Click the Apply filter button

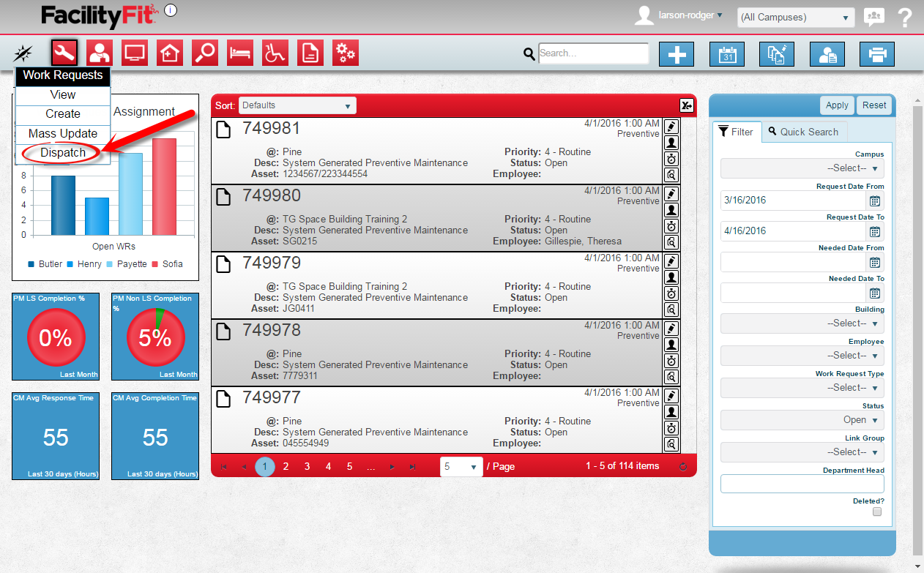tap(837, 105)
